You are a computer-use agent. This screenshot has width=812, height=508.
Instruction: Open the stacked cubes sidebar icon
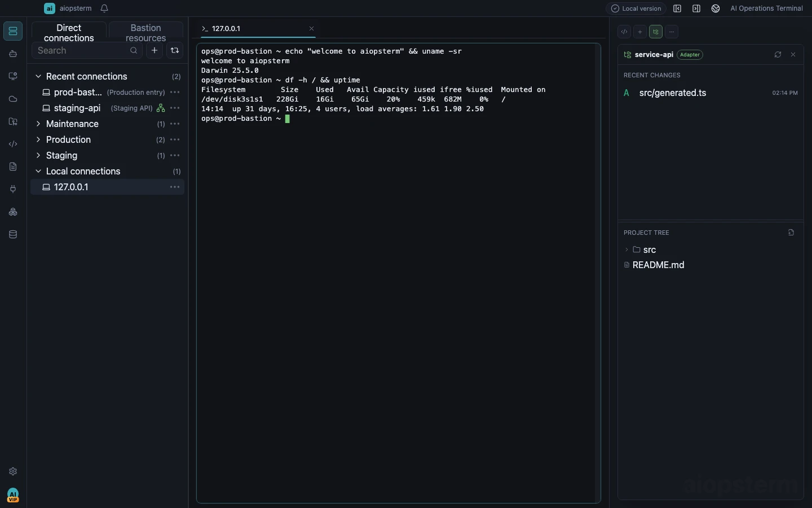coord(13,212)
